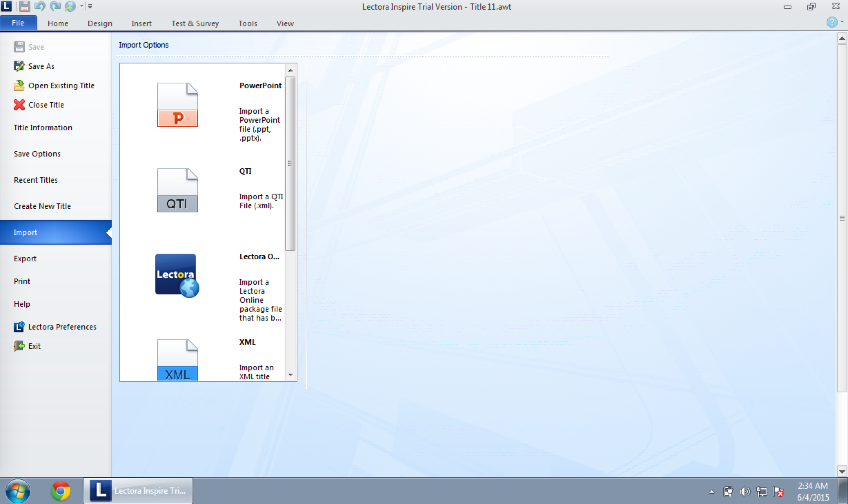This screenshot has width=848, height=504.
Task: Expand the Help icon dropdown arrow
Action: click(x=842, y=22)
